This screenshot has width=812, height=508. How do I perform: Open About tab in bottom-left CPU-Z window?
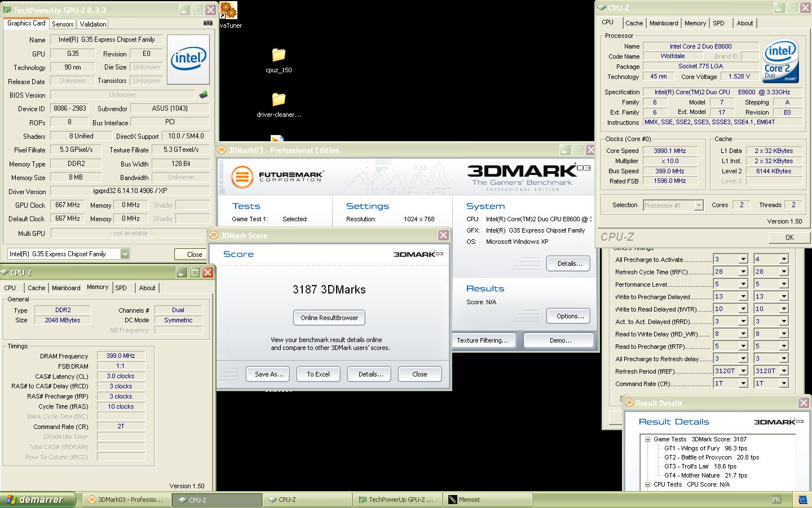pyautogui.click(x=147, y=288)
